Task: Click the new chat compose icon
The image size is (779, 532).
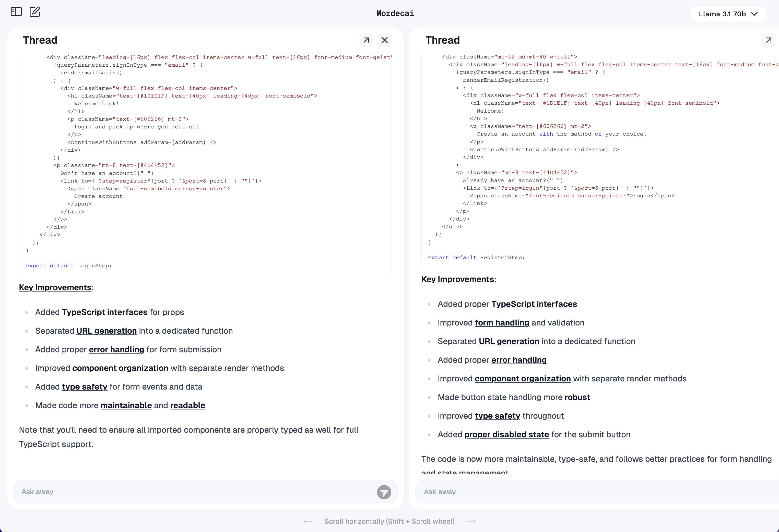Action: (35, 12)
